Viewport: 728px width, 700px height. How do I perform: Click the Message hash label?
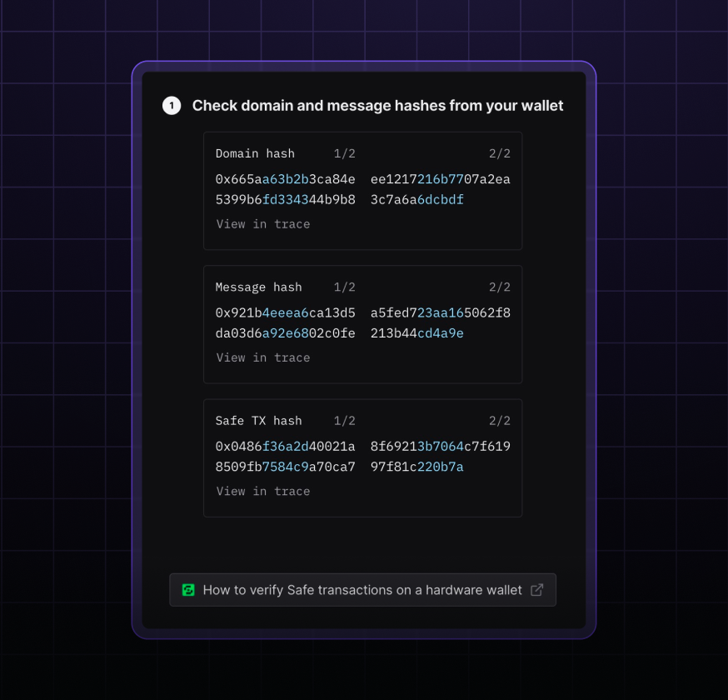tap(258, 287)
